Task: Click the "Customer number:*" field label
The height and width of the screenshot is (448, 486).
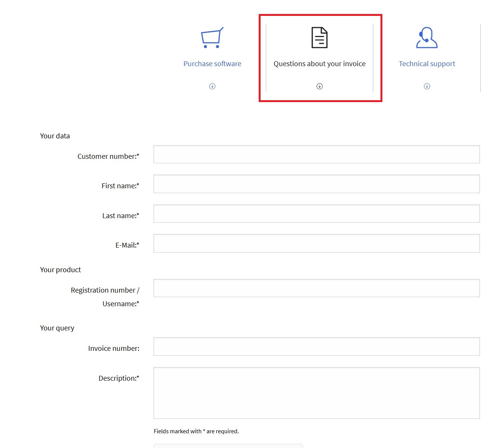Action: point(108,157)
